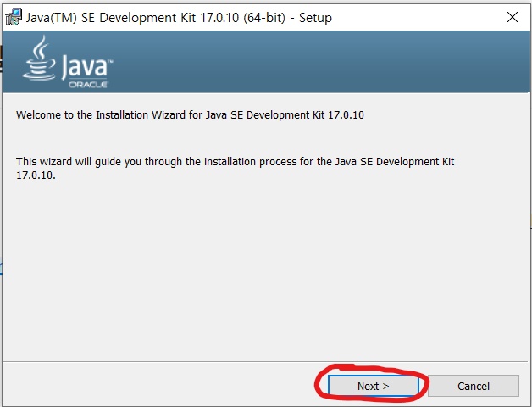Click the installer icon in title bar
The width and height of the screenshot is (532, 407).
pyautogui.click(x=14, y=18)
